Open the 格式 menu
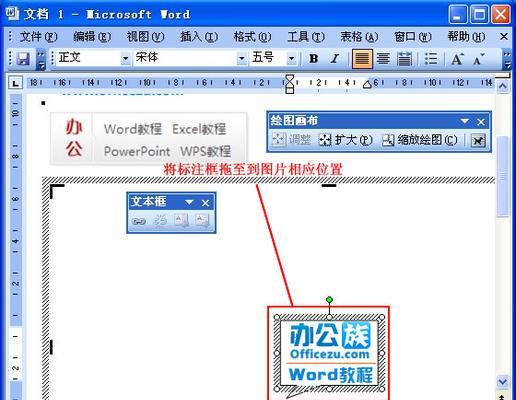The image size is (516, 400). pos(252,36)
